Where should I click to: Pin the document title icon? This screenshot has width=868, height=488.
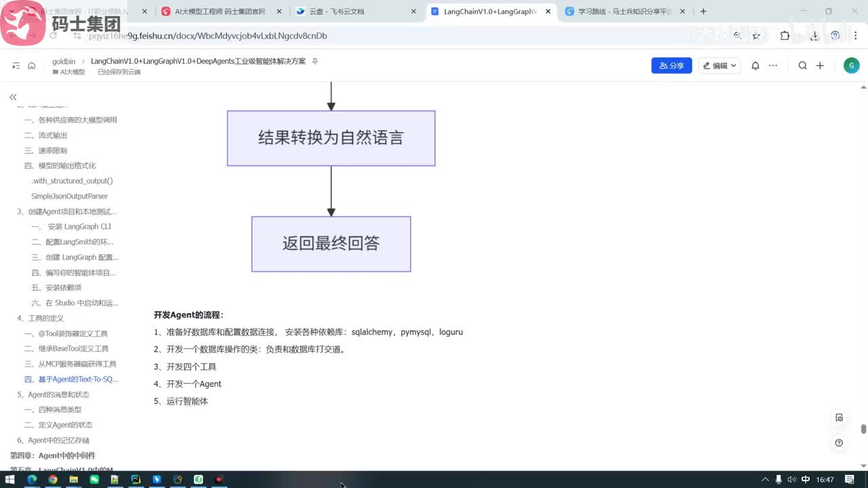315,61
